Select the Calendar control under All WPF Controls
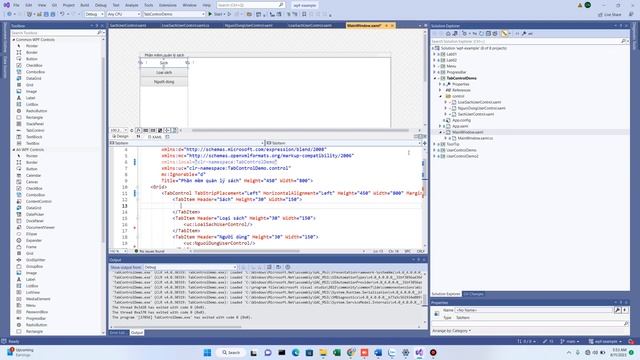This screenshot has width=640, height=360. pos(33,176)
